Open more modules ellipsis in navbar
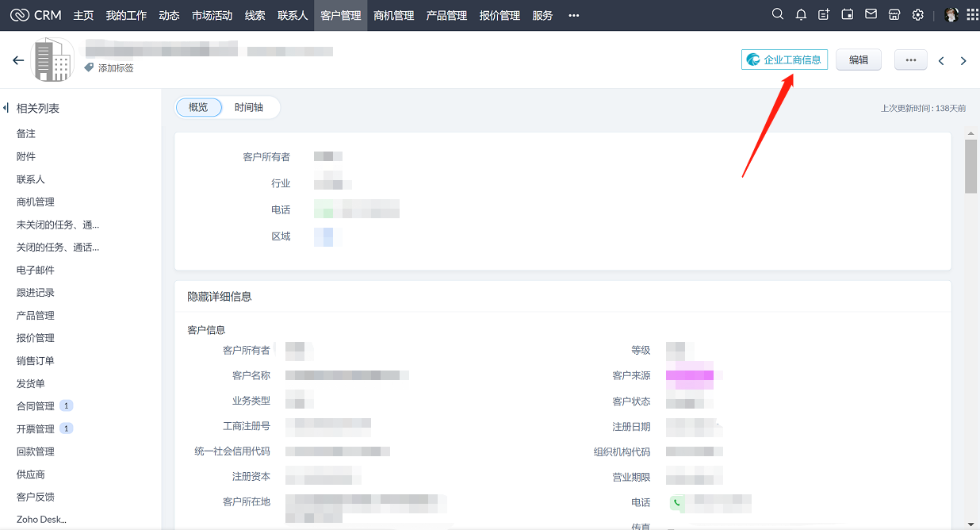This screenshot has width=980, height=530. (574, 15)
